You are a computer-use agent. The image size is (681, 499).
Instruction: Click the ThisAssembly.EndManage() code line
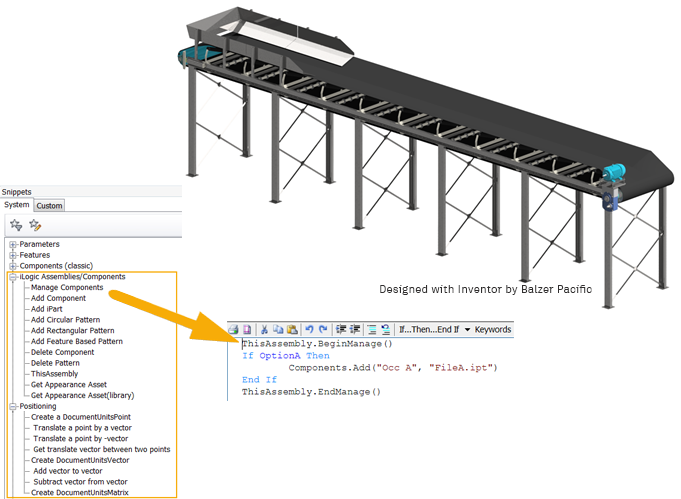point(311,392)
